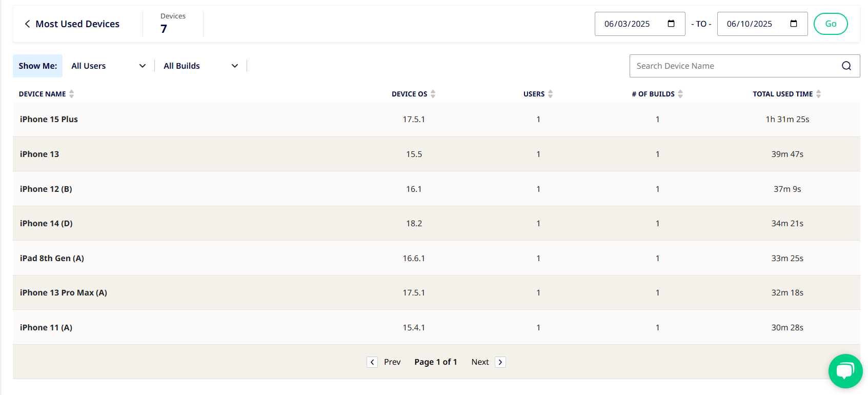Click the next page arrow icon
The width and height of the screenshot is (868, 395).
pyautogui.click(x=500, y=362)
